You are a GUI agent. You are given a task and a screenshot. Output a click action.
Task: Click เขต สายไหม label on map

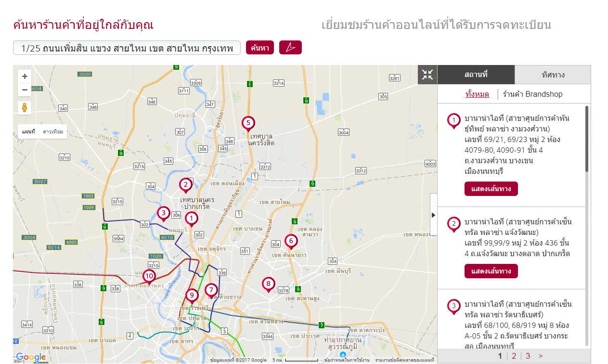275,202
